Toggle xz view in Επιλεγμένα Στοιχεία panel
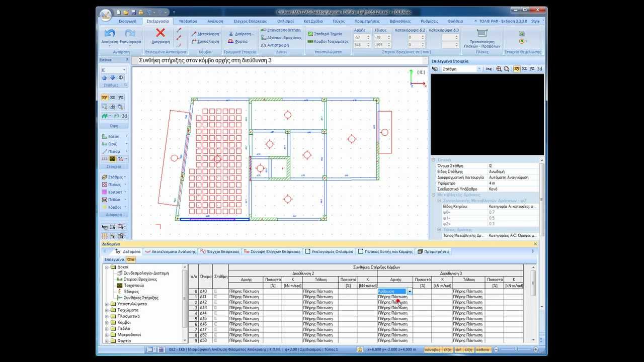Viewport: 644px width, 362px height. pos(524,69)
